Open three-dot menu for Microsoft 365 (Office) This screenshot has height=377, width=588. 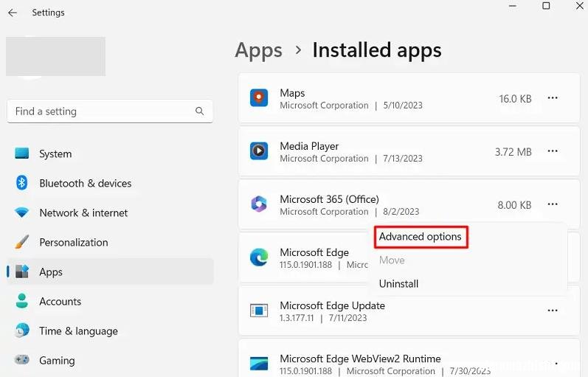(553, 204)
